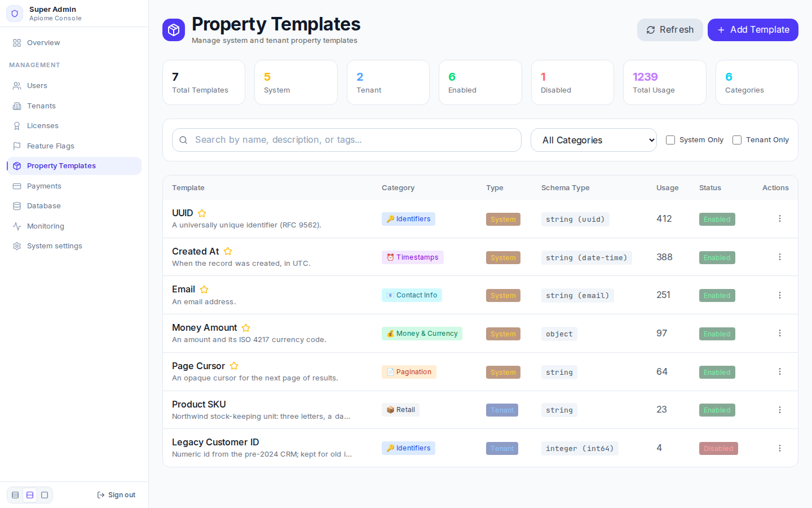
Task: Open Tenants in the sidebar
Action: [74, 106]
